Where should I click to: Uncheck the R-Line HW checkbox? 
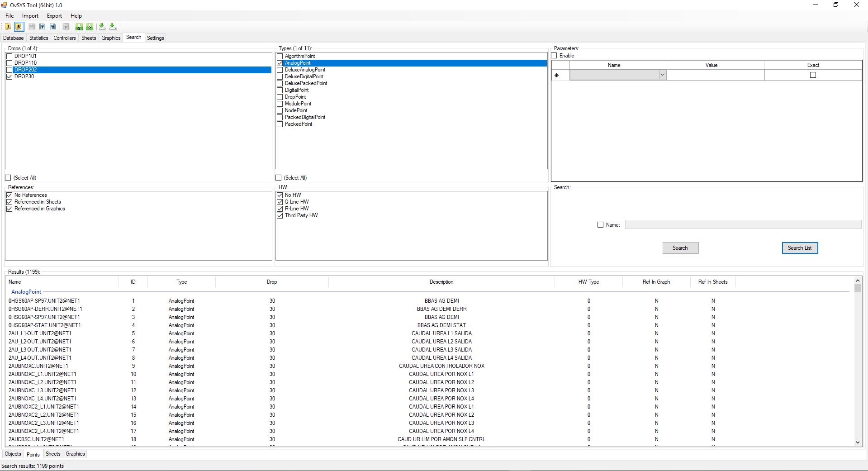(x=280, y=209)
